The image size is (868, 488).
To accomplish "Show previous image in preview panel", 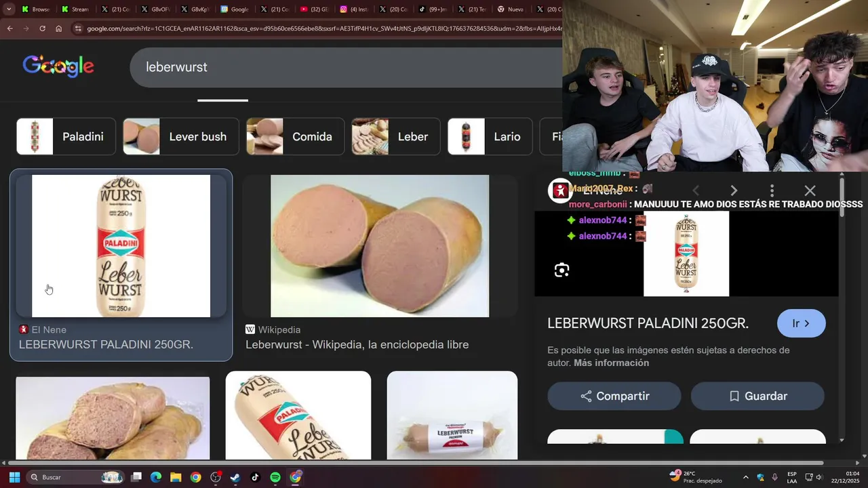I will [x=696, y=191].
